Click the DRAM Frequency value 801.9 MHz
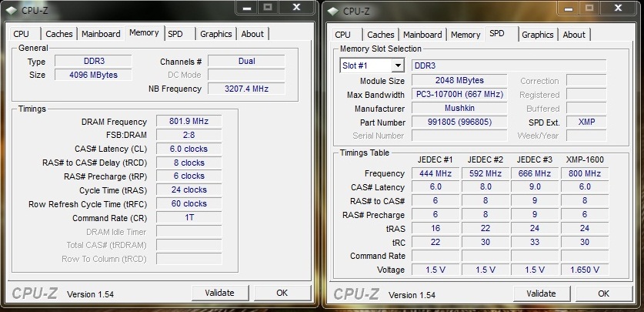The height and width of the screenshot is (312, 644). point(189,122)
